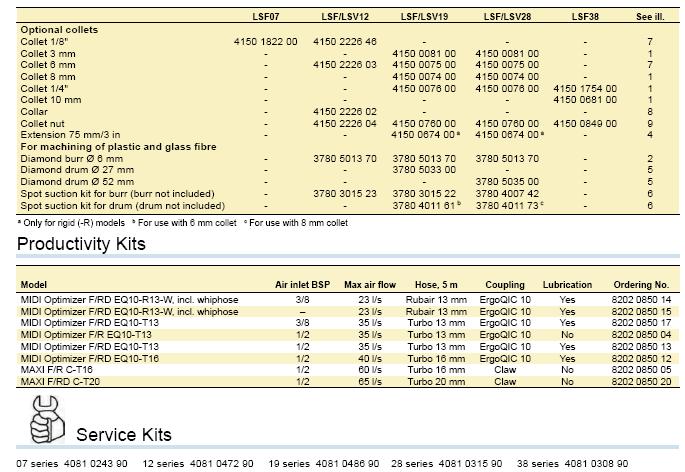
Task: Select service kit number '4081 0472 90'
Action: 221,464
